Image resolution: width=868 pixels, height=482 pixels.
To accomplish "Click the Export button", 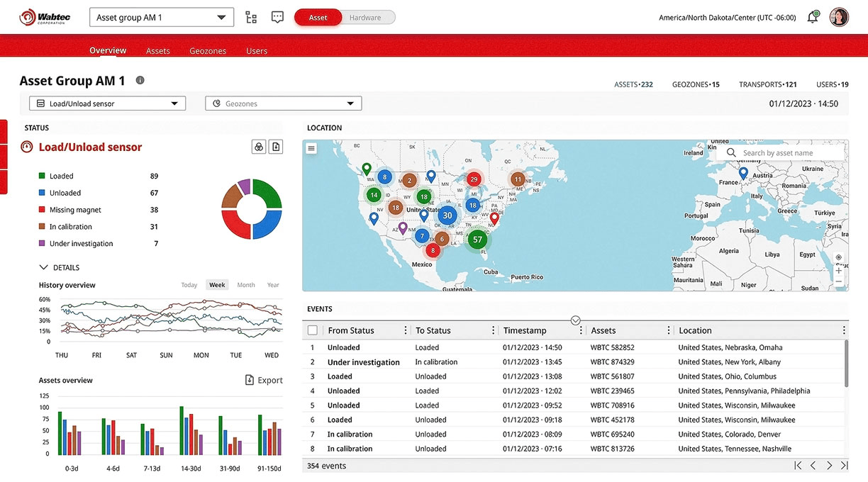I will (x=264, y=381).
